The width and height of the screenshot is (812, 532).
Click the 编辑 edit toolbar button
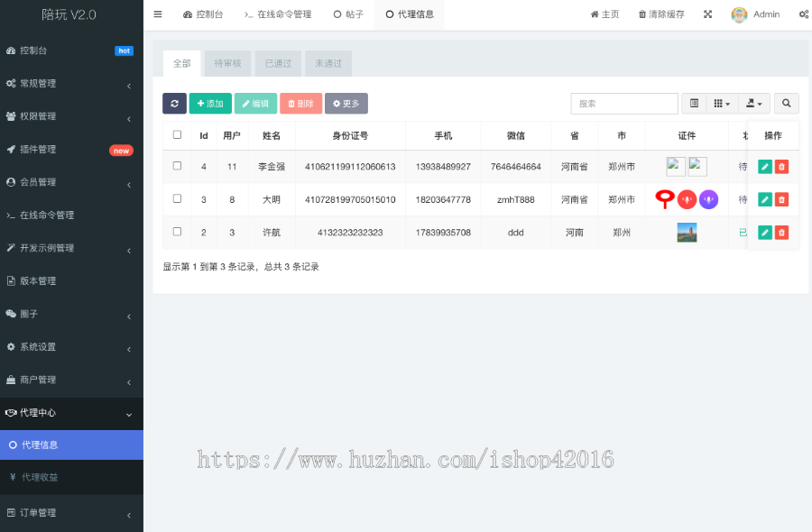coord(256,104)
